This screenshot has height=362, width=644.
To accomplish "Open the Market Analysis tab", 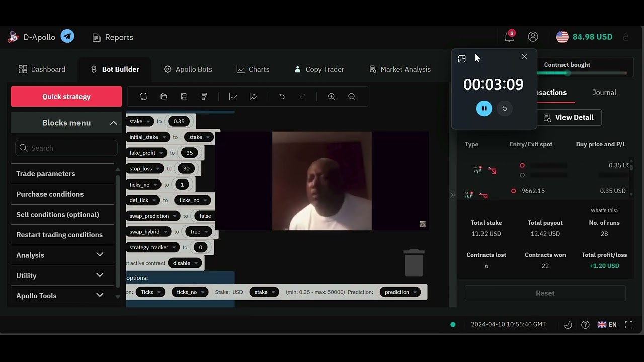I will coord(400,69).
